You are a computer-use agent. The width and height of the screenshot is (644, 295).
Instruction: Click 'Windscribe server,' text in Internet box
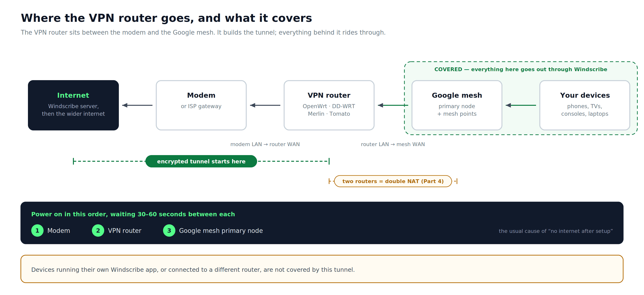tap(73, 106)
